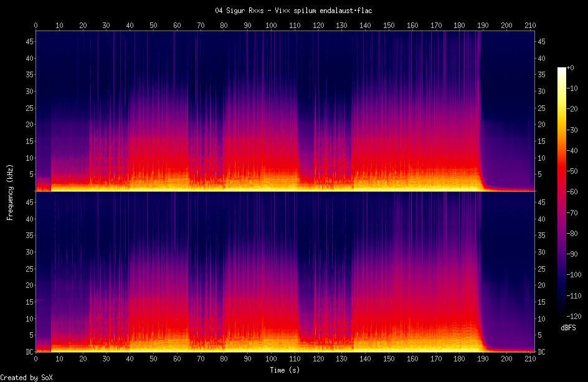Select the 60 second mark on bottom time axis
588x382 pixels.
click(177, 360)
